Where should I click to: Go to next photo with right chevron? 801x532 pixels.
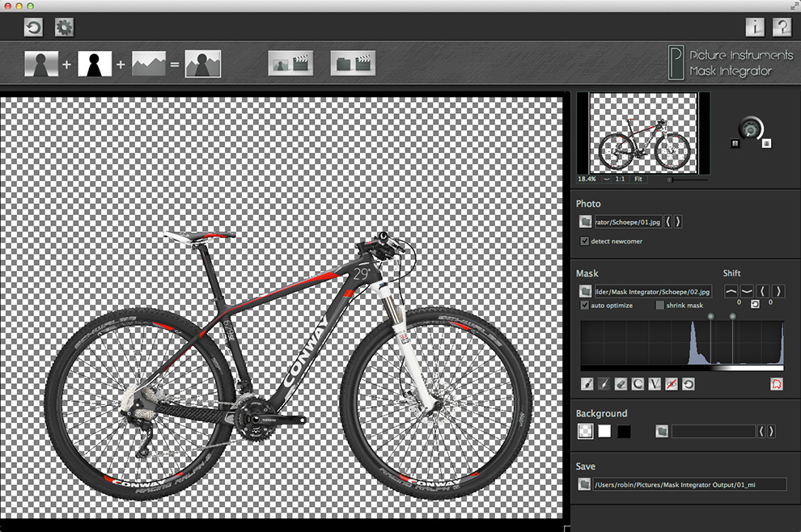tap(678, 222)
